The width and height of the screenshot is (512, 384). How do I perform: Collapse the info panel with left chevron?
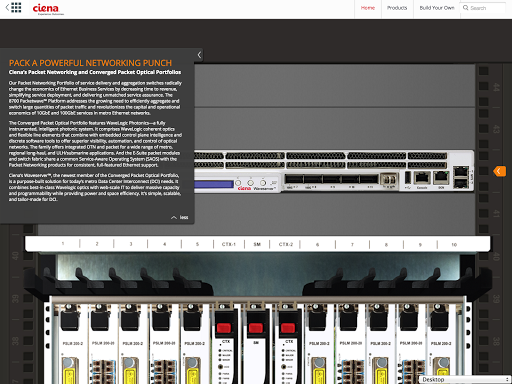[x=199, y=55]
